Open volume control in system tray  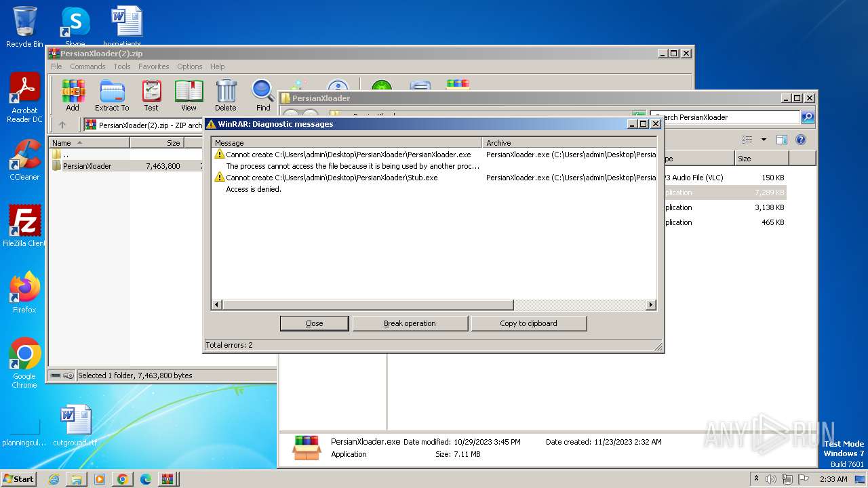coord(771,479)
